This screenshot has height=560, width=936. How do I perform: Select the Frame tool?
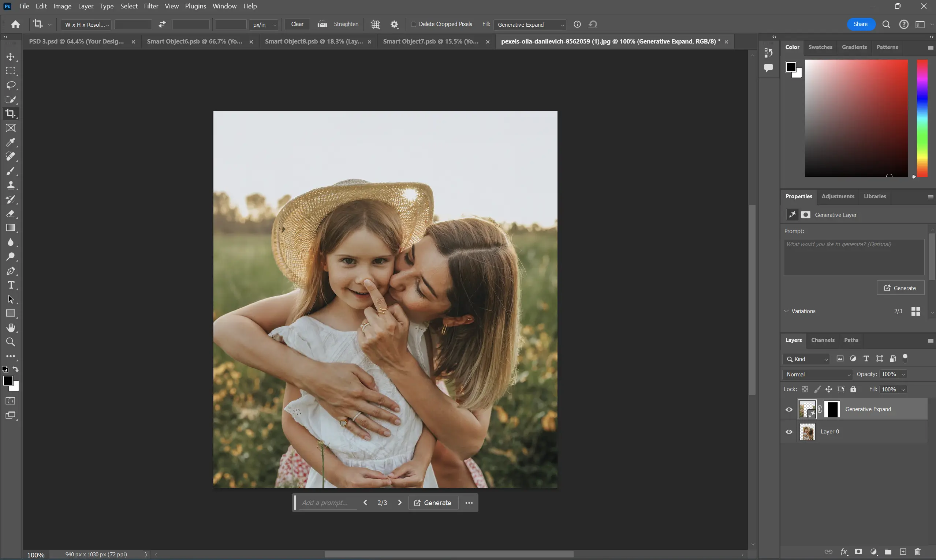(x=11, y=128)
